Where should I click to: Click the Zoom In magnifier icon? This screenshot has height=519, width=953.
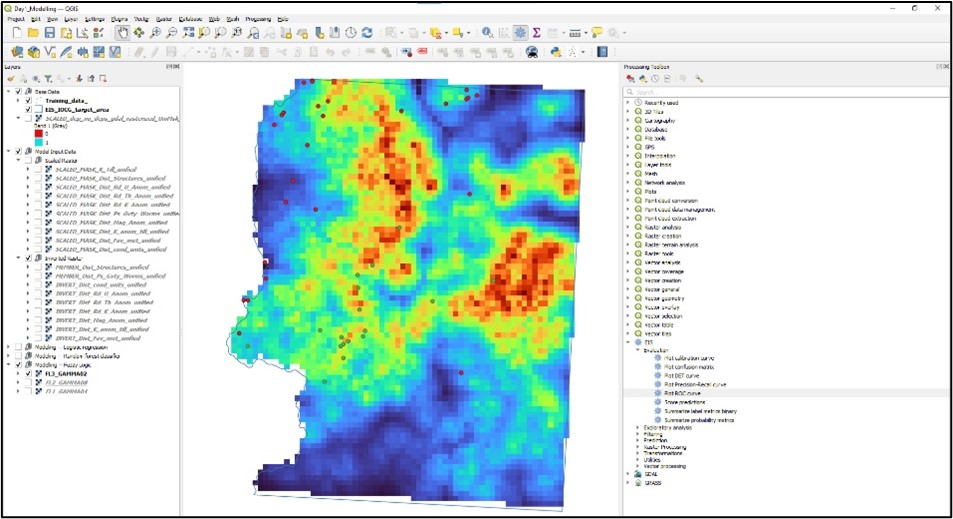tap(155, 33)
